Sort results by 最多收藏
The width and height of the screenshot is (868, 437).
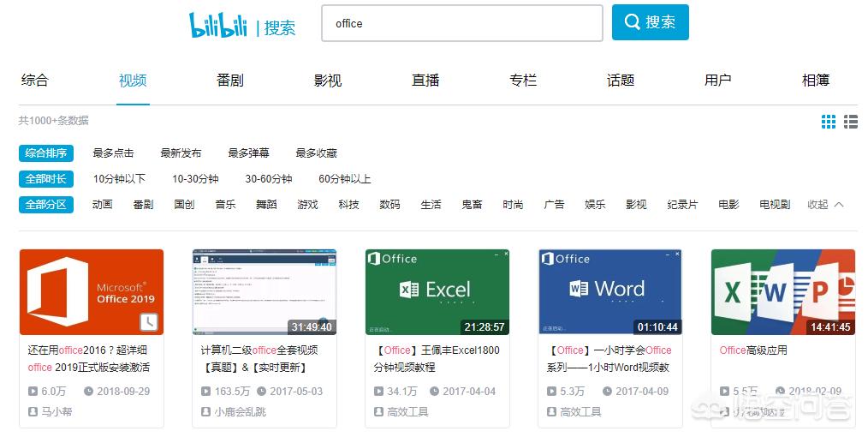316,153
